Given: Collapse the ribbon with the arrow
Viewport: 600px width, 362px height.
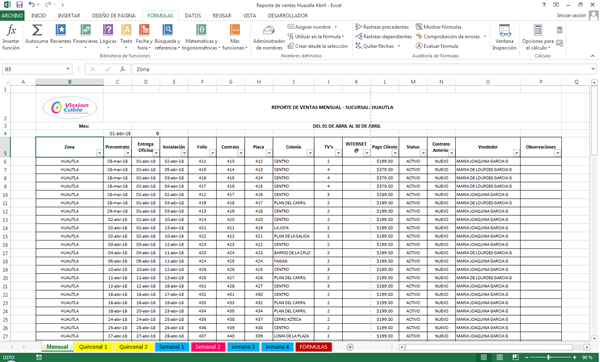Looking at the screenshot, I should point(592,56).
